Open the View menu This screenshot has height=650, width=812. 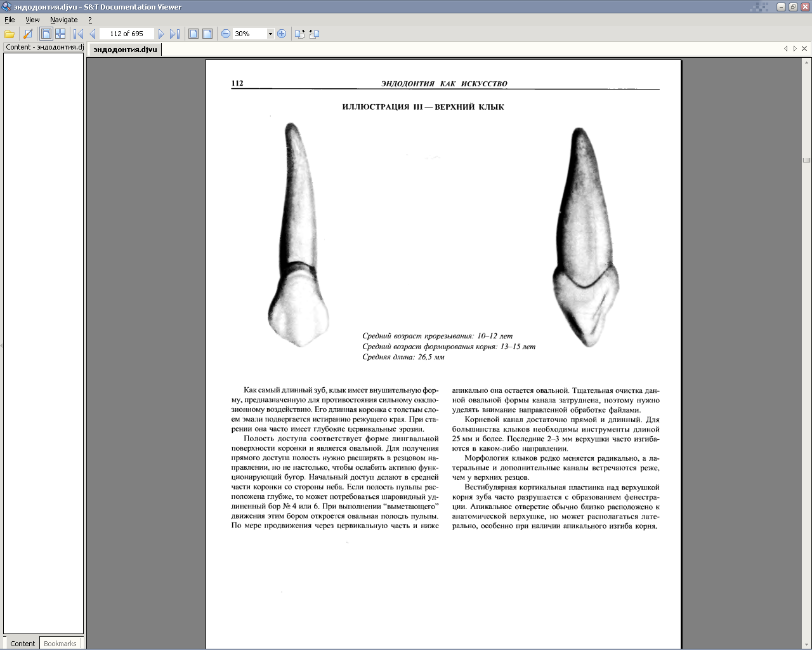(x=32, y=20)
